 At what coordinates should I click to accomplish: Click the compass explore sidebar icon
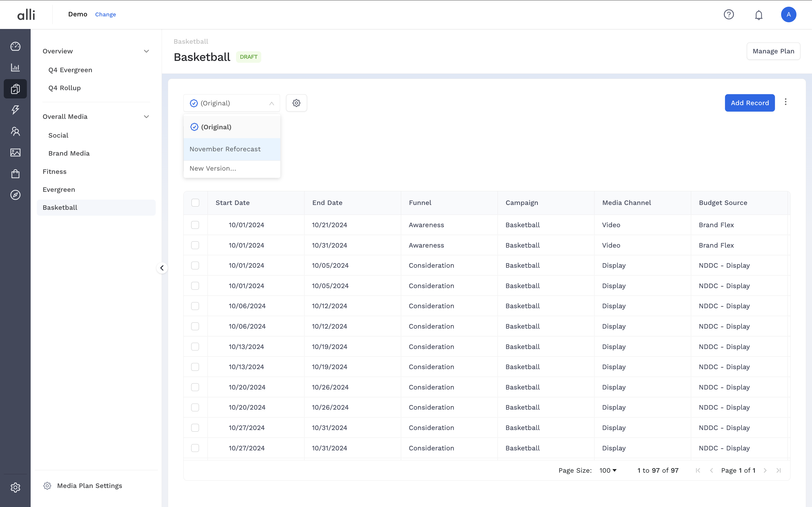click(x=15, y=195)
